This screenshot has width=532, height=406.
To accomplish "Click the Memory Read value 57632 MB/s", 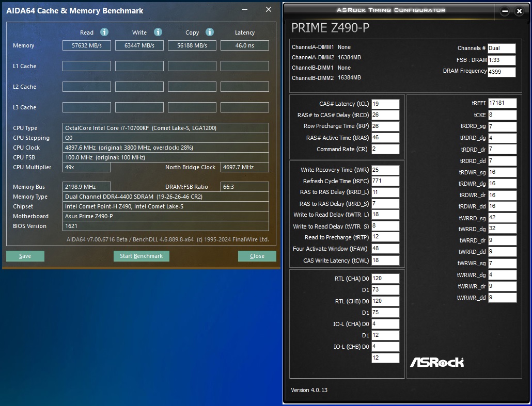I will tap(87, 45).
